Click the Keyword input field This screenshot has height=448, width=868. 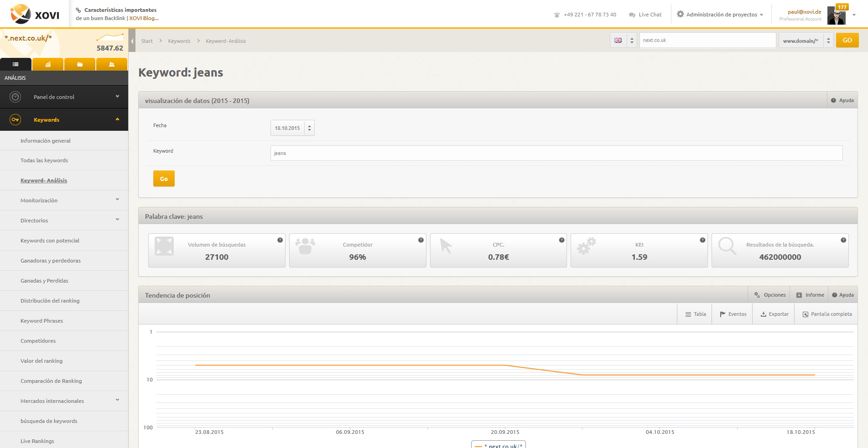click(556, 153)
